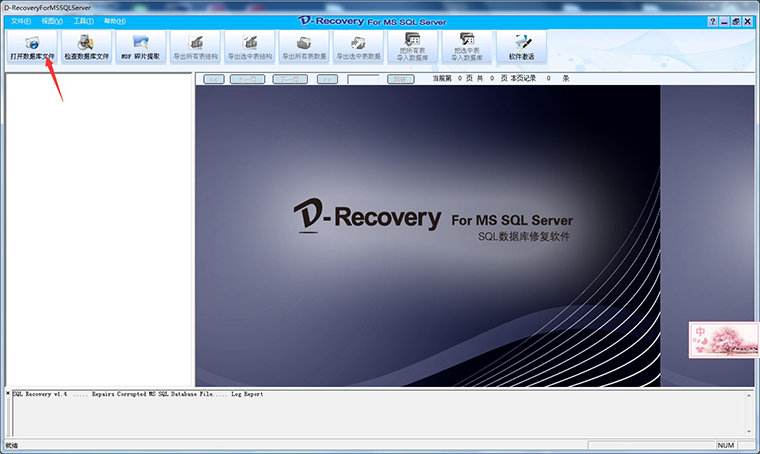Click 把所有表导入数据库 import all tables icon
This screenshot has width=760, height=454.
(x=412, y=47)
